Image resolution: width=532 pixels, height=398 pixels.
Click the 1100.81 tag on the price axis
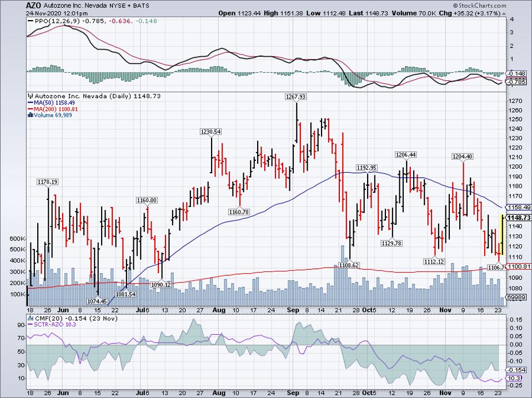(519, 267)
